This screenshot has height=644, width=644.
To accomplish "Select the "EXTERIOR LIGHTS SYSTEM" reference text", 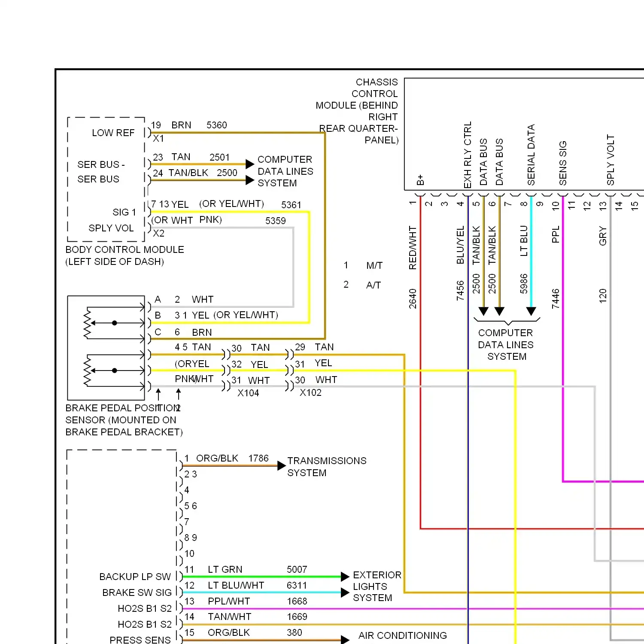I will 377,586.
